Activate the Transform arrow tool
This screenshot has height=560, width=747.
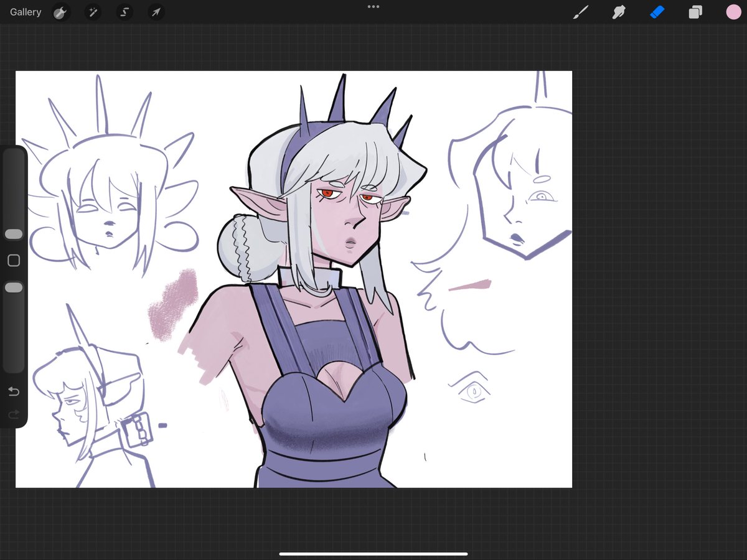click(x=156, y=12)
